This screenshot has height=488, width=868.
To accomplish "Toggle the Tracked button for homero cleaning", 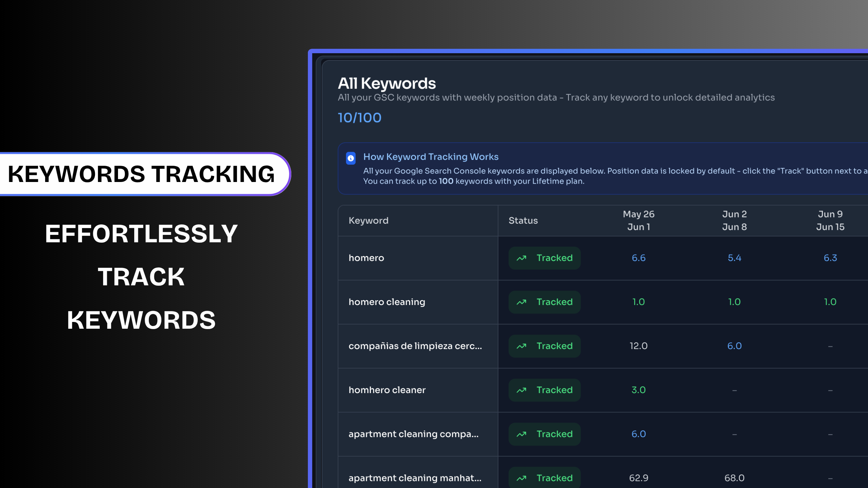I will click(544, 302).
